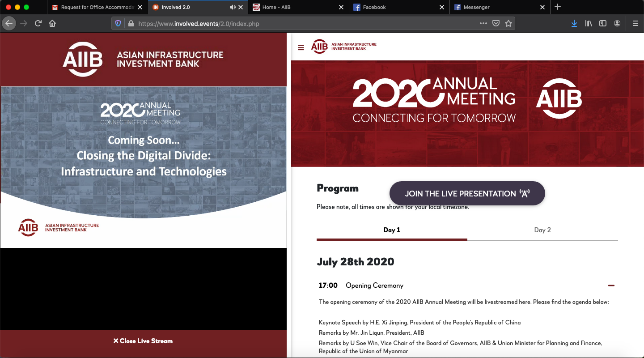
Task: Open the Firefox account avatar icon
Action: coord(617,23)
